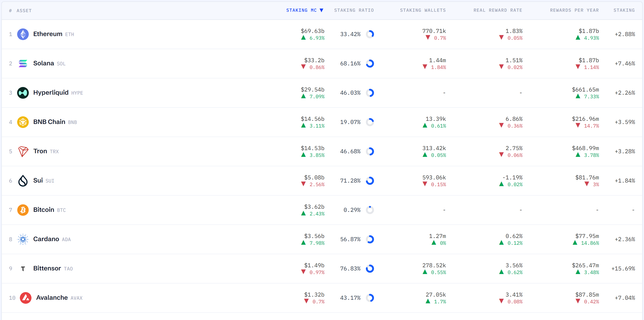Image resolution: width=644 pixels, height=320 pixels.
Task: Click Avalanche's 27.05k staking wallets value
Action: click(436, 295)
